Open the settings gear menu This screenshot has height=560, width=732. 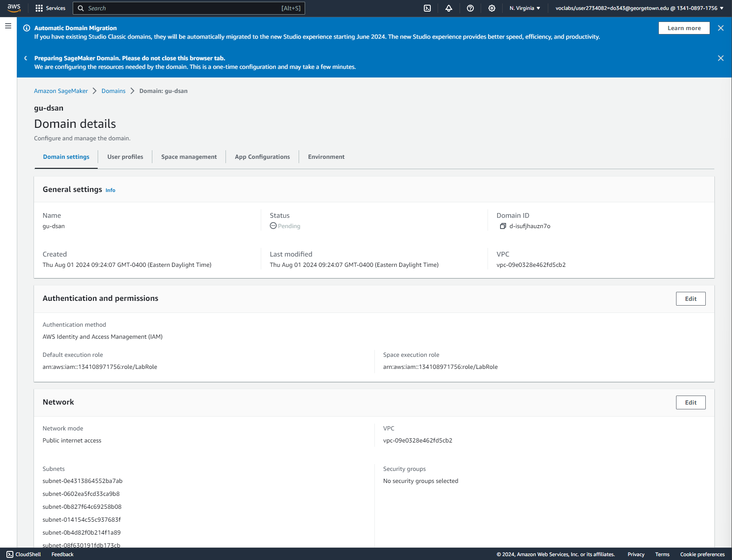coord(492,8)
